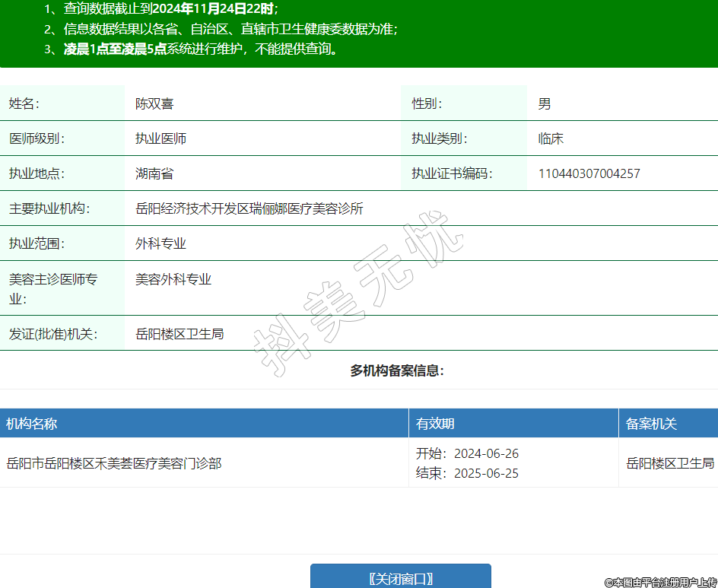Click the 多机构备案信息 heading
Image resolution: width=718 pixels, height=588 pixels.
click(396, 370)
